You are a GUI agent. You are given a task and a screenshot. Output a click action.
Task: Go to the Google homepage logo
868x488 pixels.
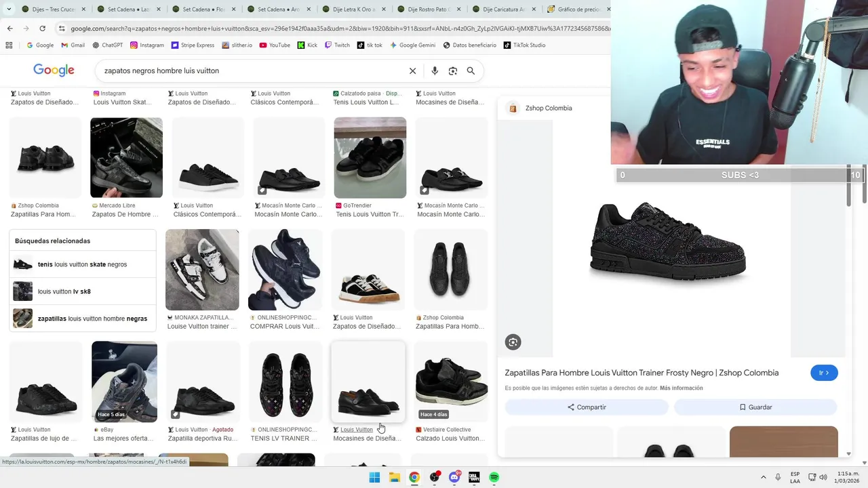click(x=54, y=70)
